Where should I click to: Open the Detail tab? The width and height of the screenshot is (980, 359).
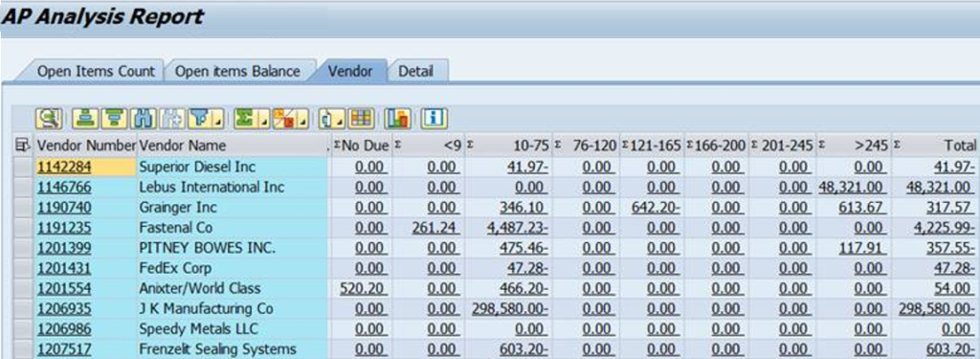pos(416,71)
